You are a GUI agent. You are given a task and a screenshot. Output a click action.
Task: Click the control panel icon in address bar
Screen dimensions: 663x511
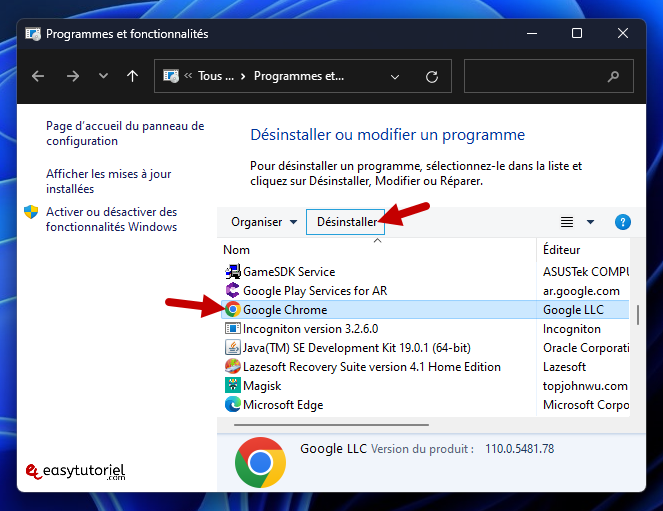click(x=171, y=76)
